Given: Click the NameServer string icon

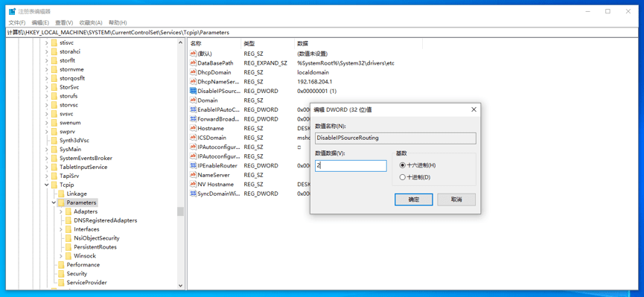Looking at the screenshot, I should pos(194,175).
